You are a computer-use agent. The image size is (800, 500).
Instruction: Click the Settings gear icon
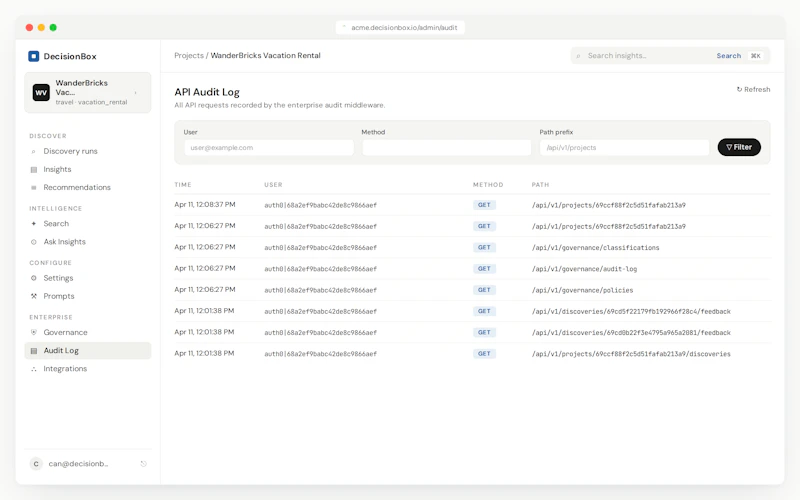[34, 278]
